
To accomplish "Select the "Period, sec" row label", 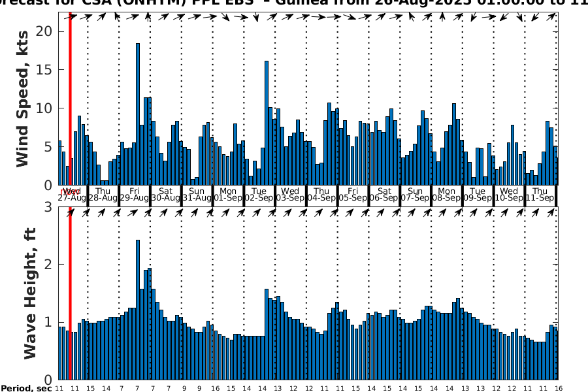I will click(x=26, y=388).
